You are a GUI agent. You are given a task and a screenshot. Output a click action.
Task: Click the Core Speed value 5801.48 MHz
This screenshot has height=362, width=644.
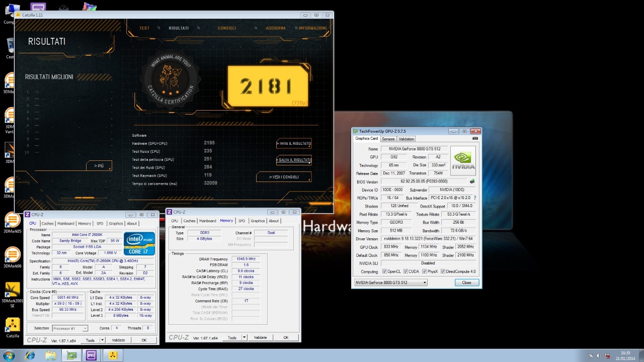68,298
